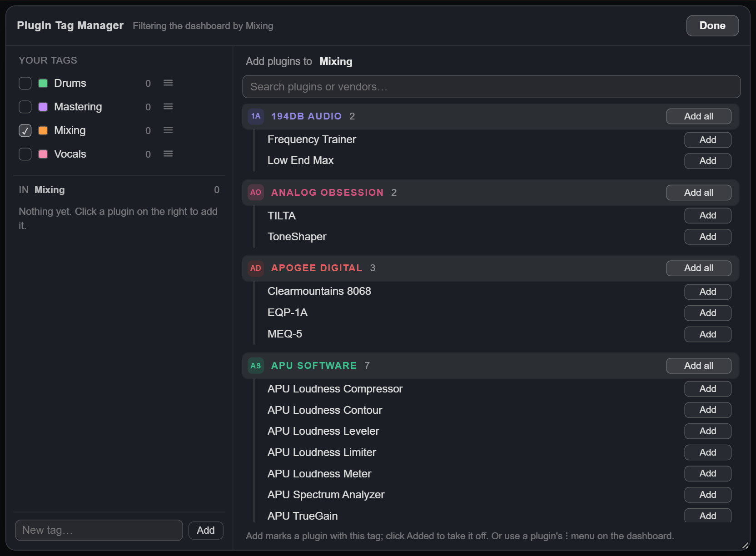The image size is (756, 556).
Task: Add Frequency Trainer to Mixing
Action: pos(708,140)
